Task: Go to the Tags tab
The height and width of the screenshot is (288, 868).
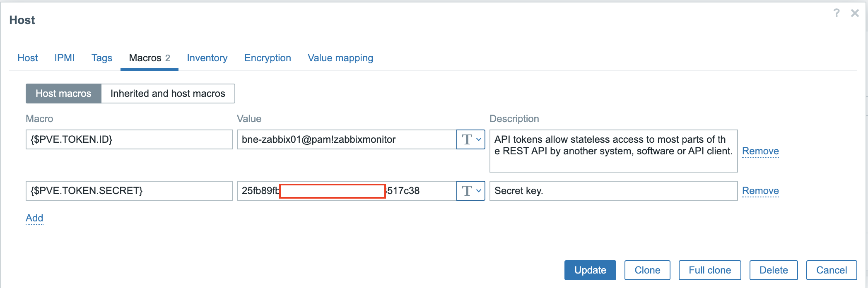Action: point(102,58)
